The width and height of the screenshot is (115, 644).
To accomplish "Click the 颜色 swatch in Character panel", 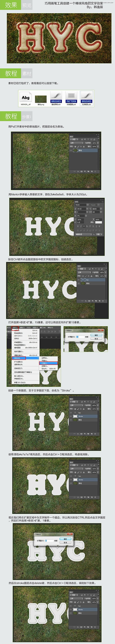I will pos(99,222).
